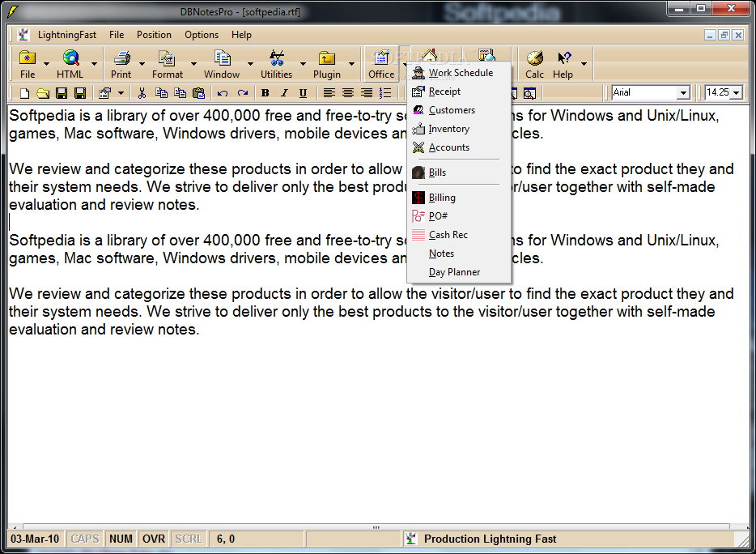Image resolution: width=756 pixels, height=554 pixels.
Task: Click the Format toolbar button
Action: click(x=168, y=64)
